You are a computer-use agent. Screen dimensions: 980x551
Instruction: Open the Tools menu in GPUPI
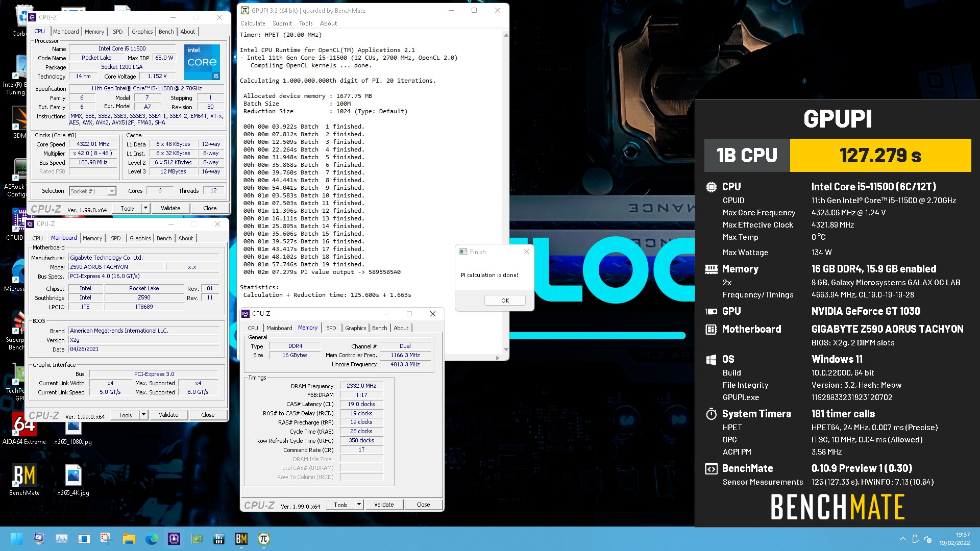(306, 23)
